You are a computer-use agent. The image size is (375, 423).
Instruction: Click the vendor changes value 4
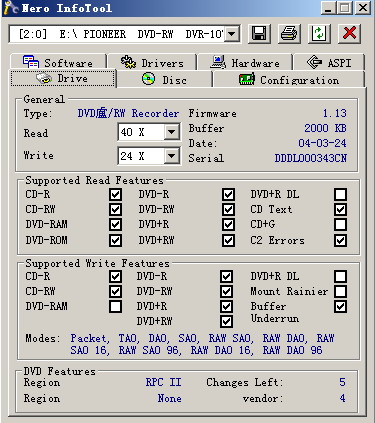click(342, 398)
